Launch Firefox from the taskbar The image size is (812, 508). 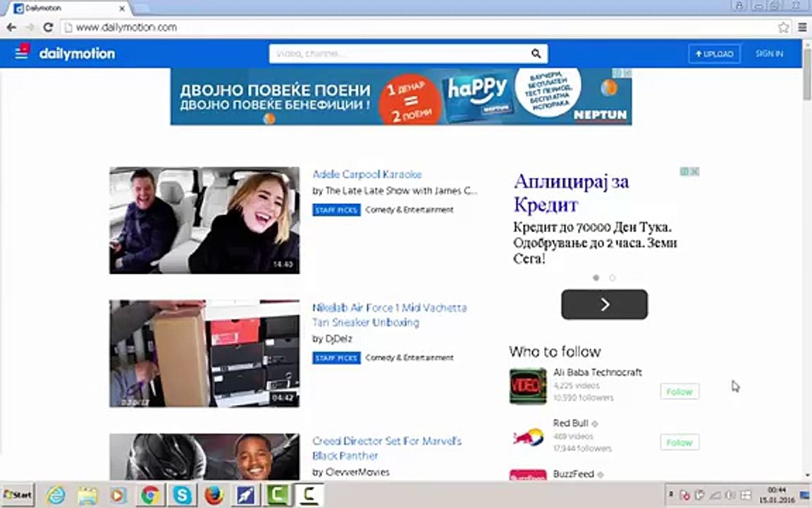(214, 495)
